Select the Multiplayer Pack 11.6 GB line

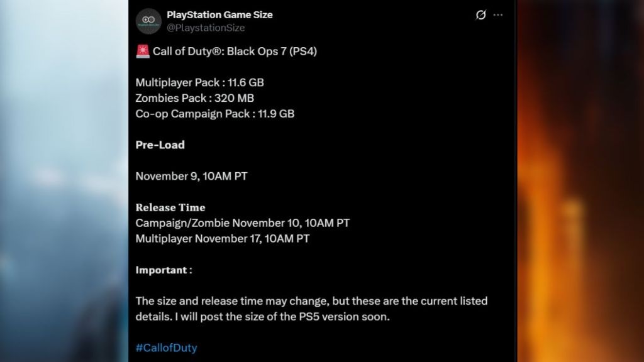(199, 82)
